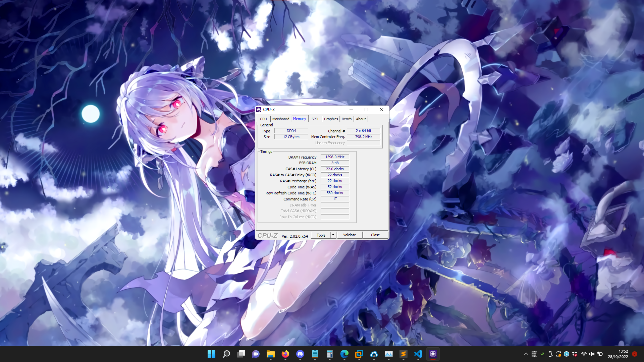Click the Mem Controller Freq. value 798.2 MHz
The width and height of the screenshot is (644, 362).
(364, 137)
